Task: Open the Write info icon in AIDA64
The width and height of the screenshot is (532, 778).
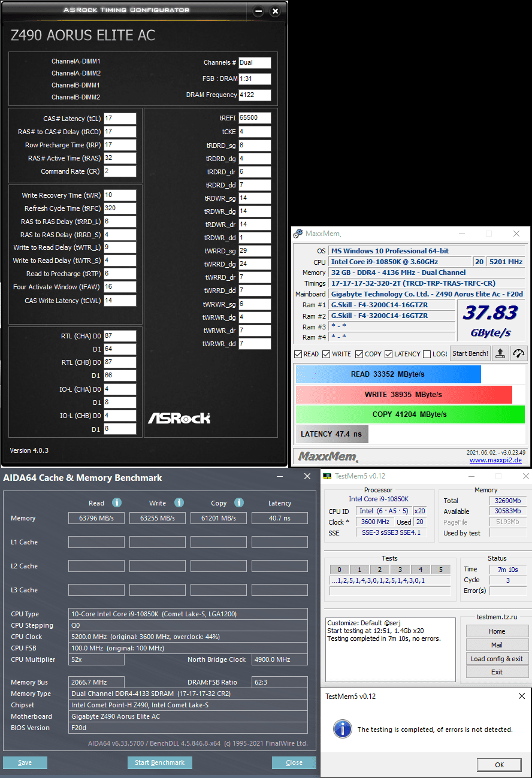Action: (179, 502)
